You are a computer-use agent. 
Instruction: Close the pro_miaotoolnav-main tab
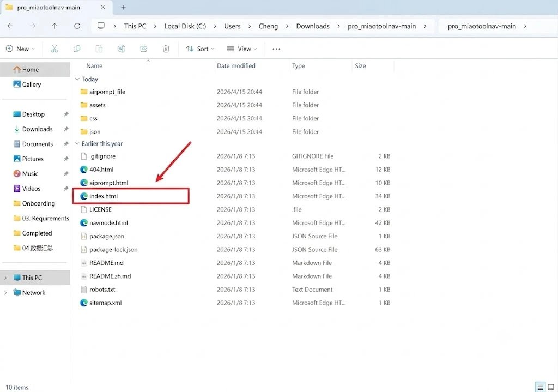(x=102, y=7)
